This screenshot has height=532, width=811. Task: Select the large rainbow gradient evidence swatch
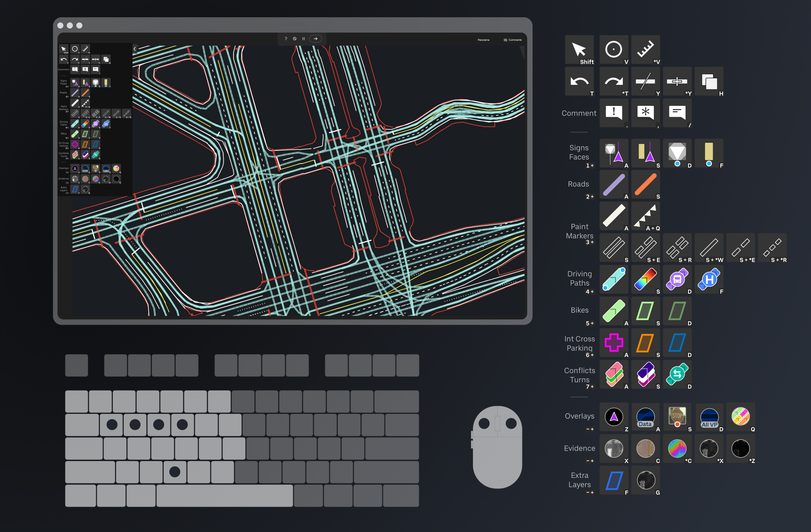(677, 448)
